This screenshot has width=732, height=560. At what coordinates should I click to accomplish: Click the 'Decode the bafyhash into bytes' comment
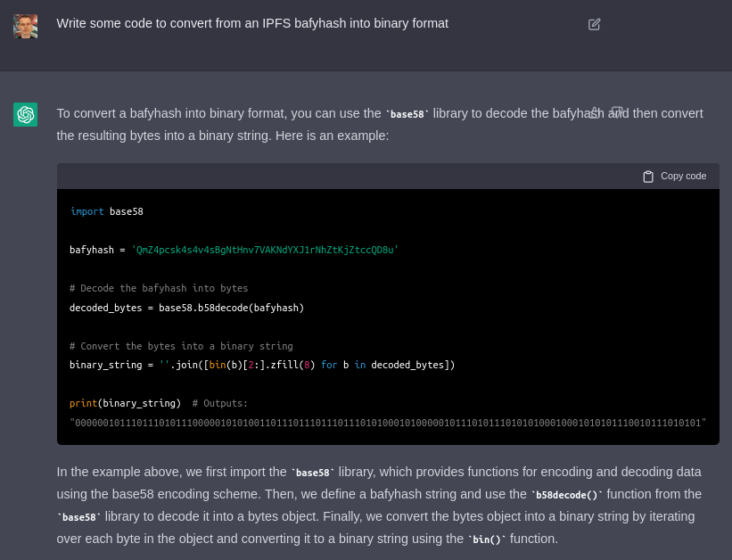pyautogui.click(x=159, y=288)
